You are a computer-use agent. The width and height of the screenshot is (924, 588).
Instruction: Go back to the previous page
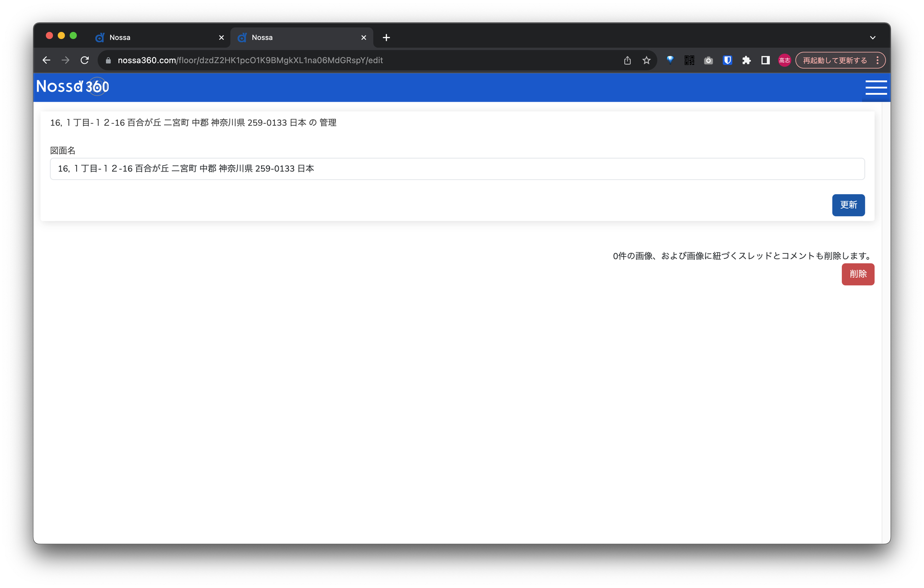click(46, 61)
